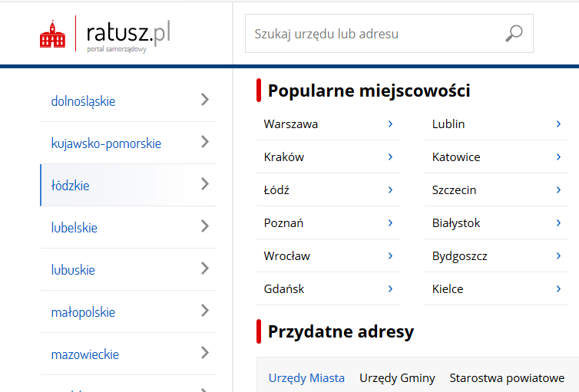Open the dolnośląskie region link
579x392 pixels.
coord(83,101)
